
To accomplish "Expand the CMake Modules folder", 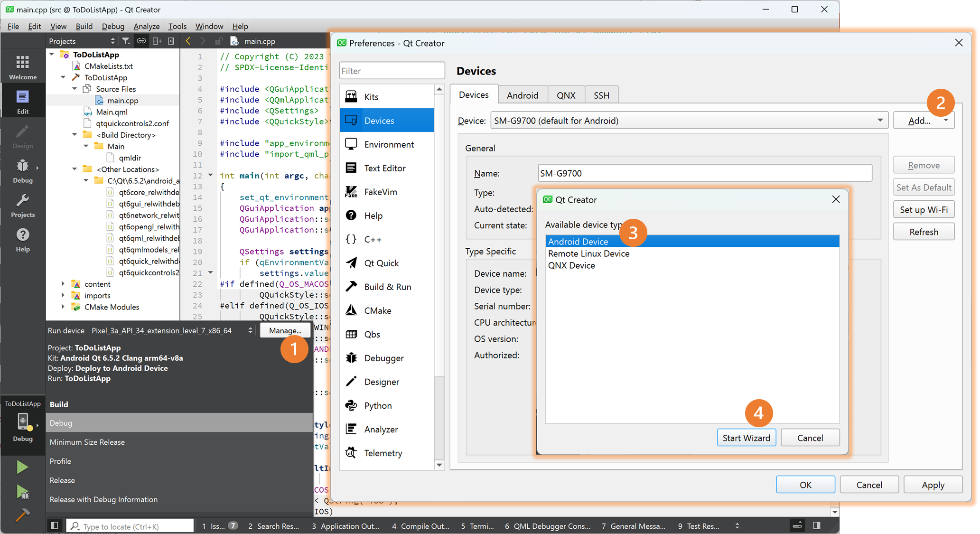I will coord(63,307).
